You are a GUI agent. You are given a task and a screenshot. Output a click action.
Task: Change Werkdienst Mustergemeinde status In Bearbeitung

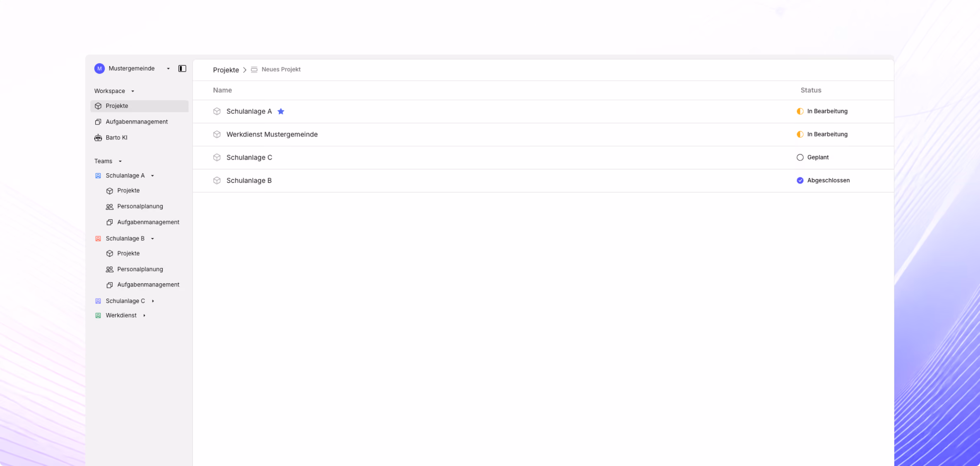pyautogui.click(x=827, y=134)
